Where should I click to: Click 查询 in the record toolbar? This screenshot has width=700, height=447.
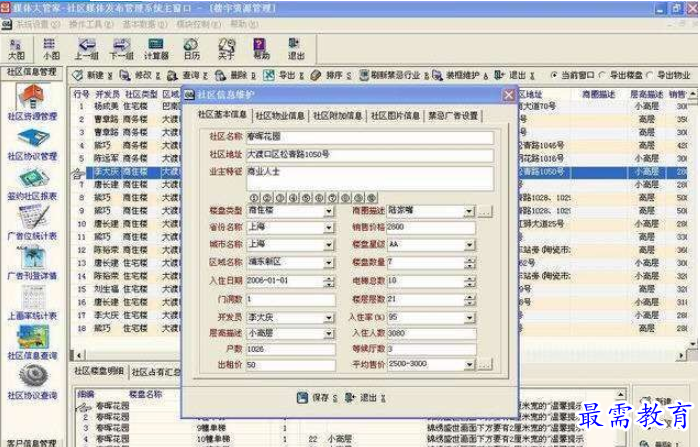point(188,75)
